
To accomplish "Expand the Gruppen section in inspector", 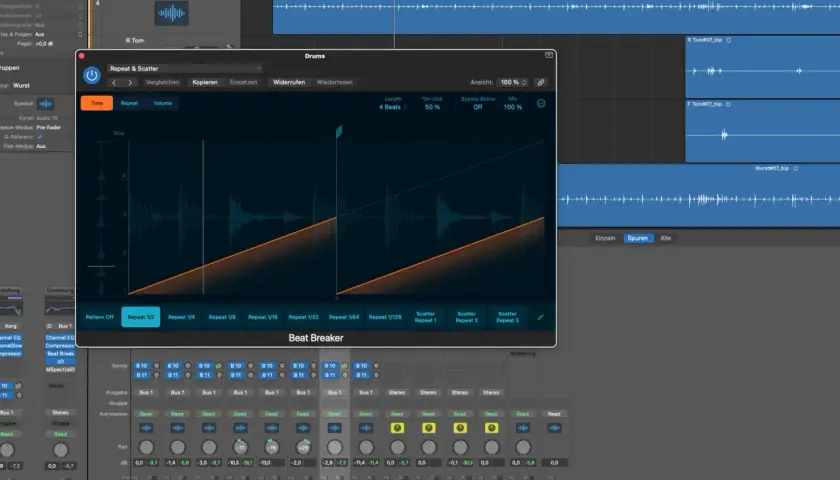I will tap(10, 68).
